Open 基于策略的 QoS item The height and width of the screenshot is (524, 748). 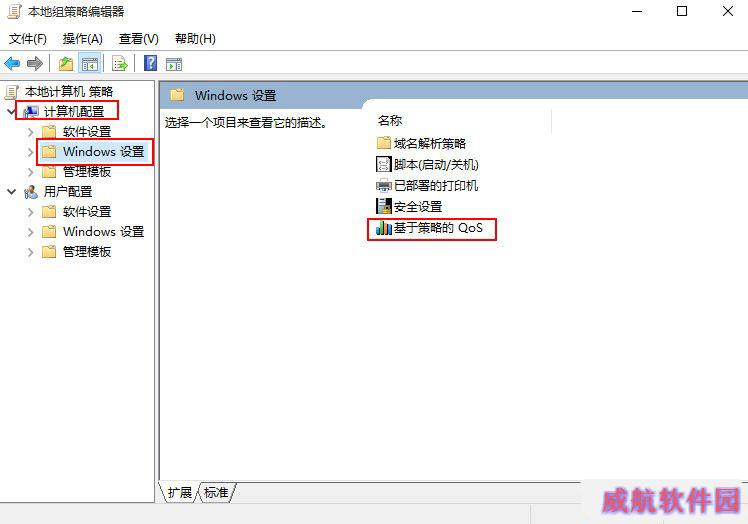click(x=429, y=228)
